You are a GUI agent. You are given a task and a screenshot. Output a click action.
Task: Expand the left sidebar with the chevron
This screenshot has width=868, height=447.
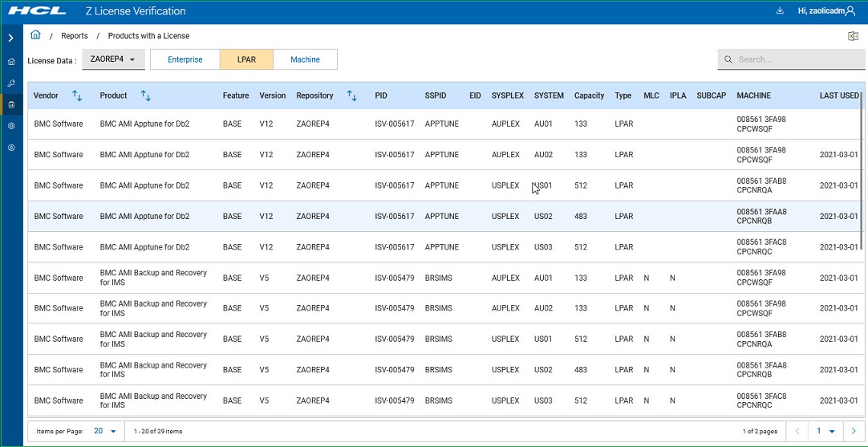click(x=10, y=38)
